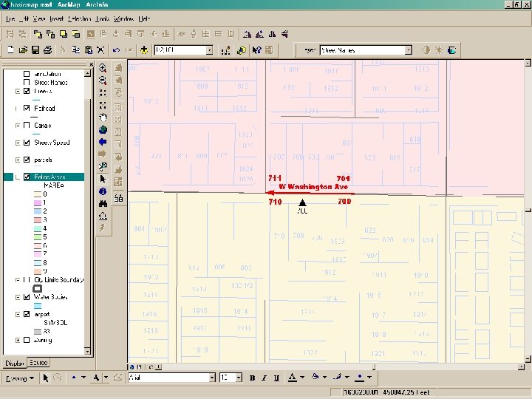Hide the Water Bodies layer

[27, 297]
